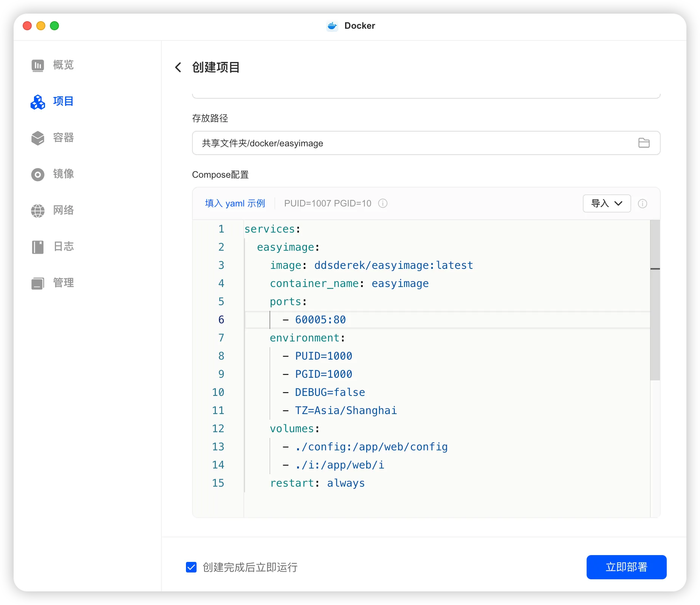Open the 概览 overview icon in sidebar
The height and width of the screenshot is (605, 700).
37,65
